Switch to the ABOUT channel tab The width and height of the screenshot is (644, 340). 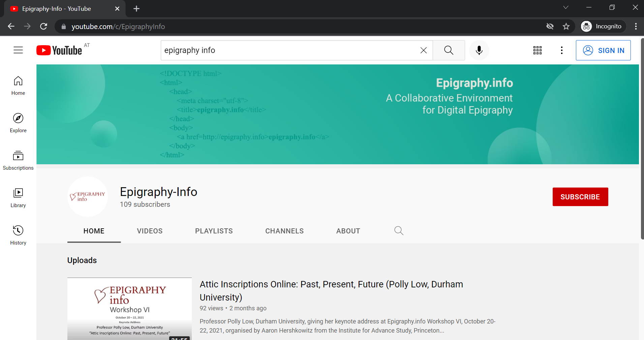click(x=348, y=231)
